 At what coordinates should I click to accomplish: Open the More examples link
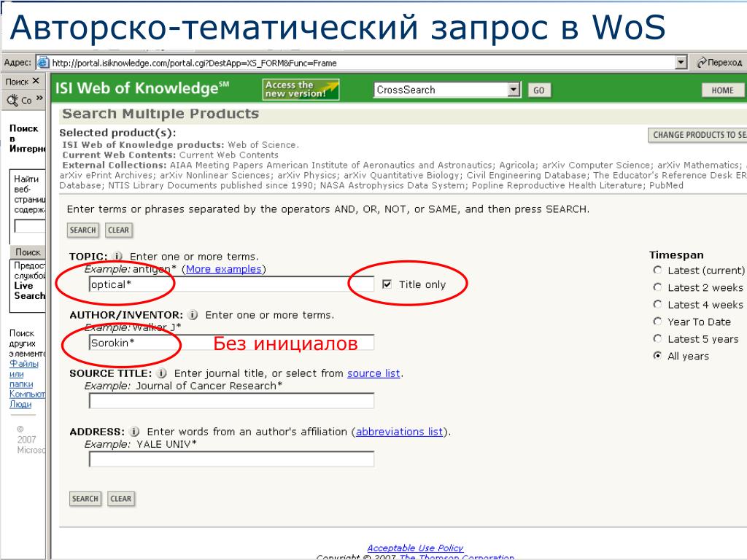point(223,269)
